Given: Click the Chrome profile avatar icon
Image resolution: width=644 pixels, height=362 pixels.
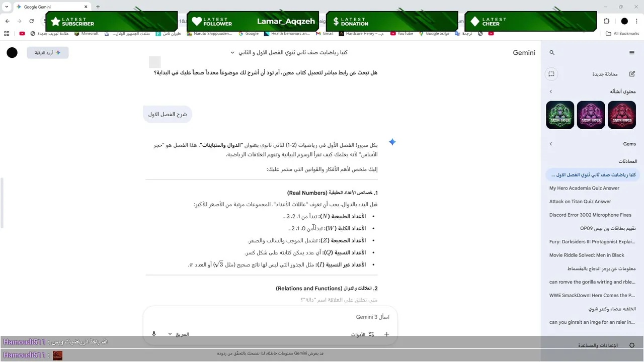Looking at the screenshot, I should coord(624,21).
